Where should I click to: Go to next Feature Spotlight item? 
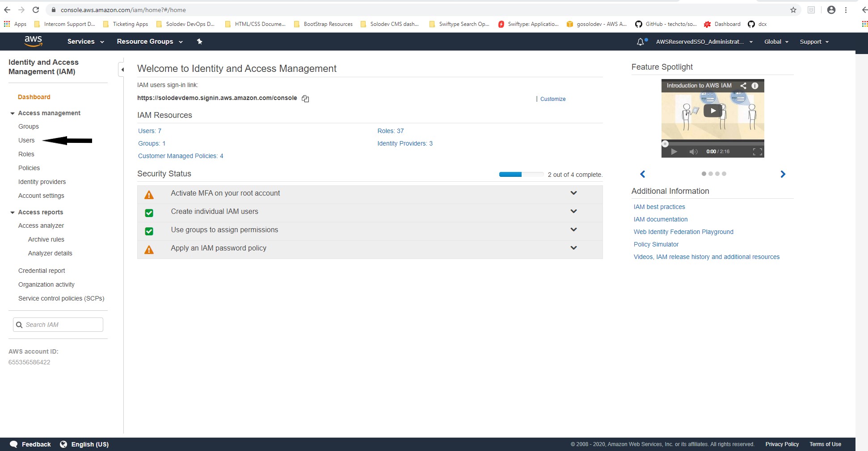click(x=783, y=174)
